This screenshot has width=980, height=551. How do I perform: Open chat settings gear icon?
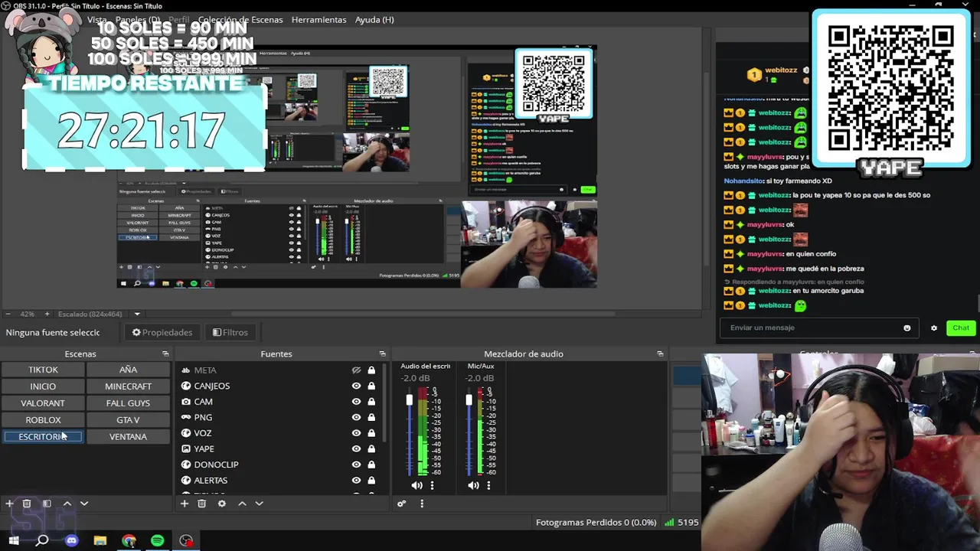point(933,328)
